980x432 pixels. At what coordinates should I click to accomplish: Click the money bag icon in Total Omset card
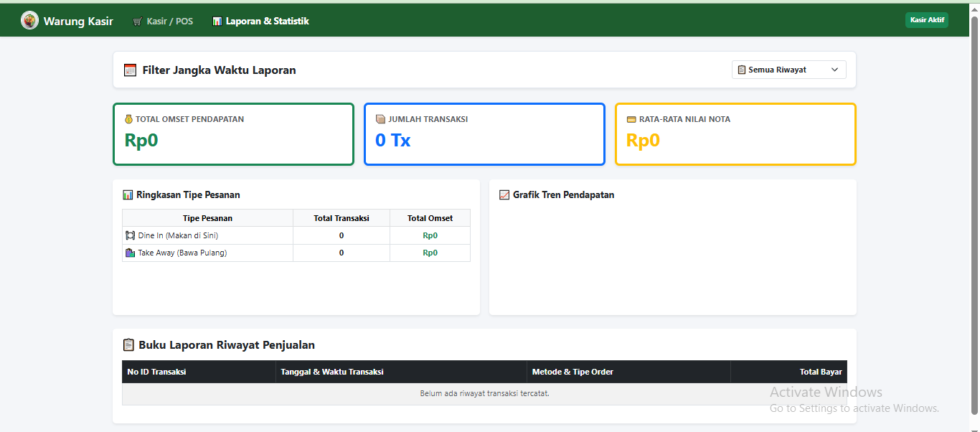(129, 119)
